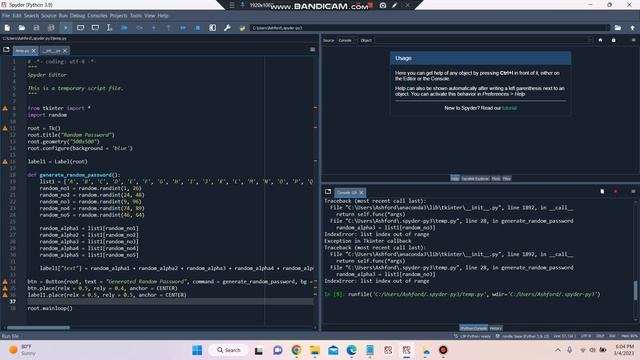Open the File menu
Screen dimensions: 640x360
pos(6,16)
